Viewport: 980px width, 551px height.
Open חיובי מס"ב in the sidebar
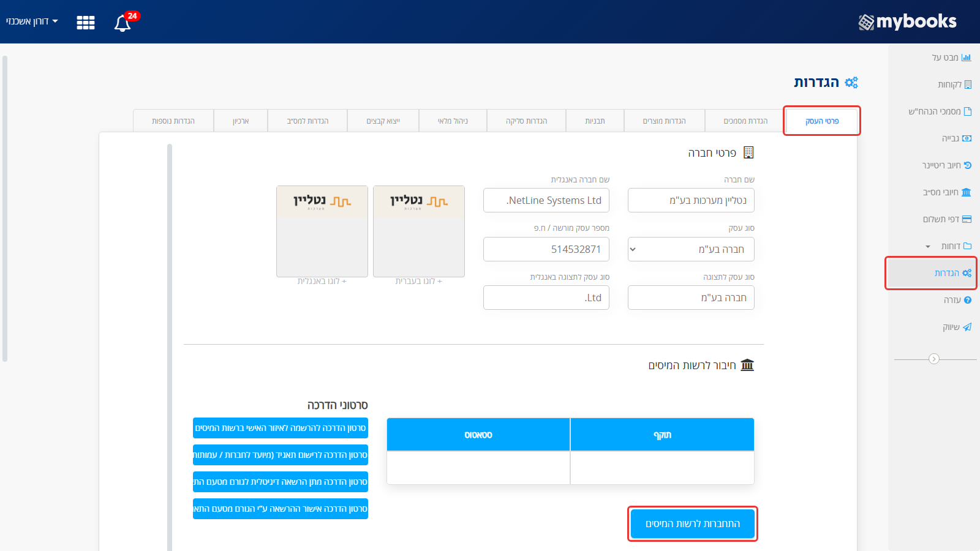pyautogui.click(x=947, y=192)
